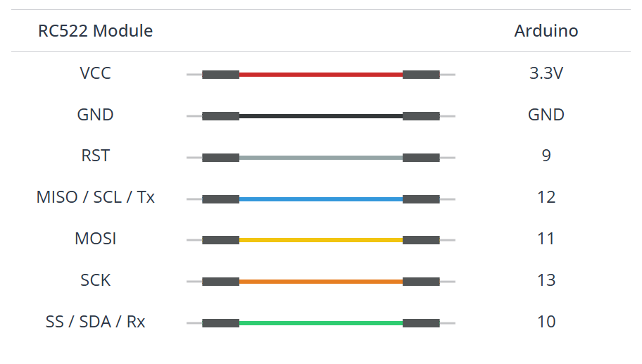Click the red VCC jumper wire
The width and height of the screenshot is (642, 364).
[321, 74]
